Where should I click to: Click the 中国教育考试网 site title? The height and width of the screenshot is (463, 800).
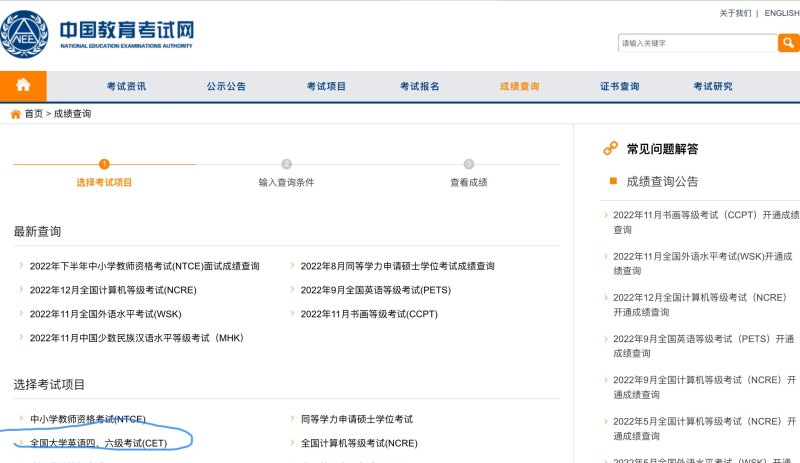pos(127,30)
